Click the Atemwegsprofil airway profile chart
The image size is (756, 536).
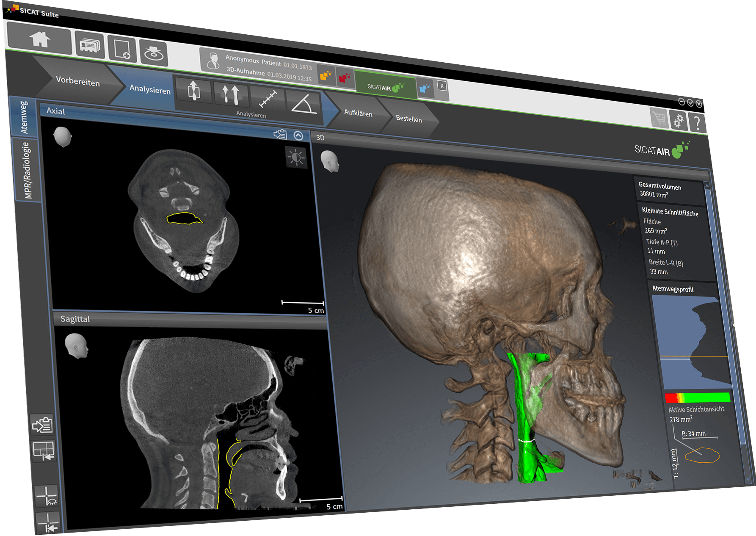(693, 342)
